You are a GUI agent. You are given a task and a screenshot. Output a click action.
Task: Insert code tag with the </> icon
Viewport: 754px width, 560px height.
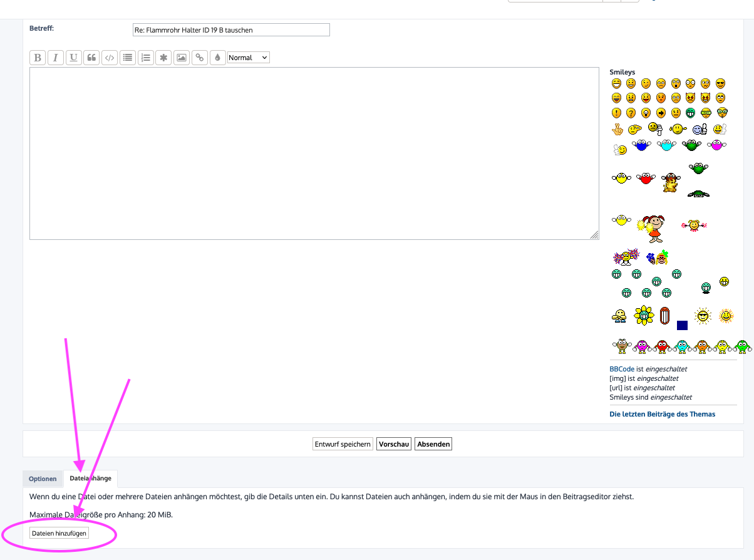click(x=110, y=58)
